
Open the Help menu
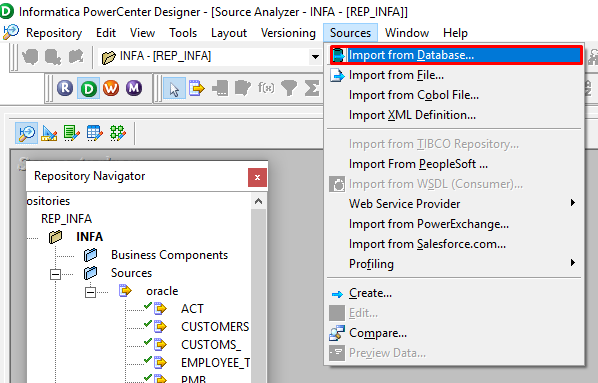[x=455, y=33]
